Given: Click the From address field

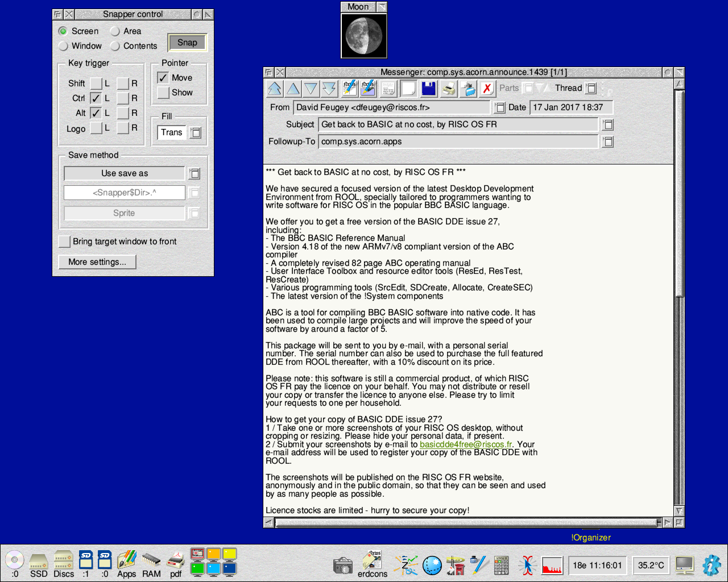Looking at the screenshot, I should tap(391, 107).
